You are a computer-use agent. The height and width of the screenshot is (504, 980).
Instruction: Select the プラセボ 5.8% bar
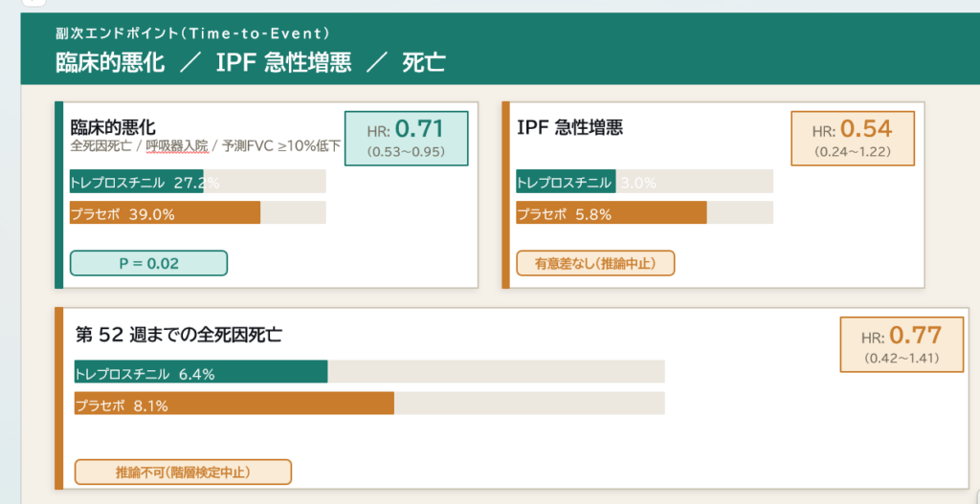(x=611, y=213)
